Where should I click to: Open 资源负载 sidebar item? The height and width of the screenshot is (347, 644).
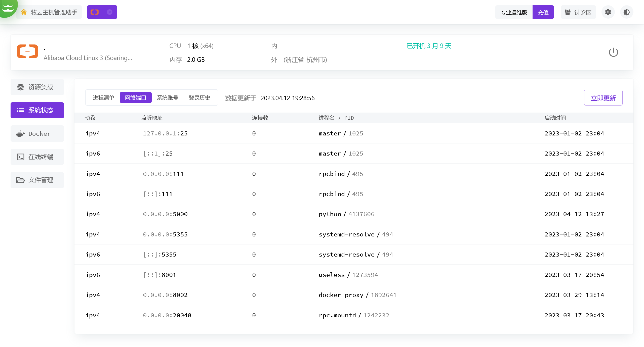37,87
